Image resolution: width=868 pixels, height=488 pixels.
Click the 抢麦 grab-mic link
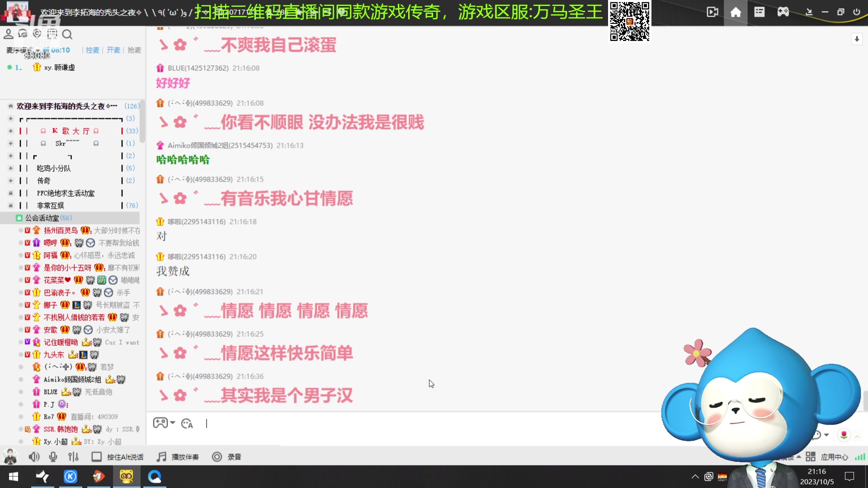(x=134, y=50)
